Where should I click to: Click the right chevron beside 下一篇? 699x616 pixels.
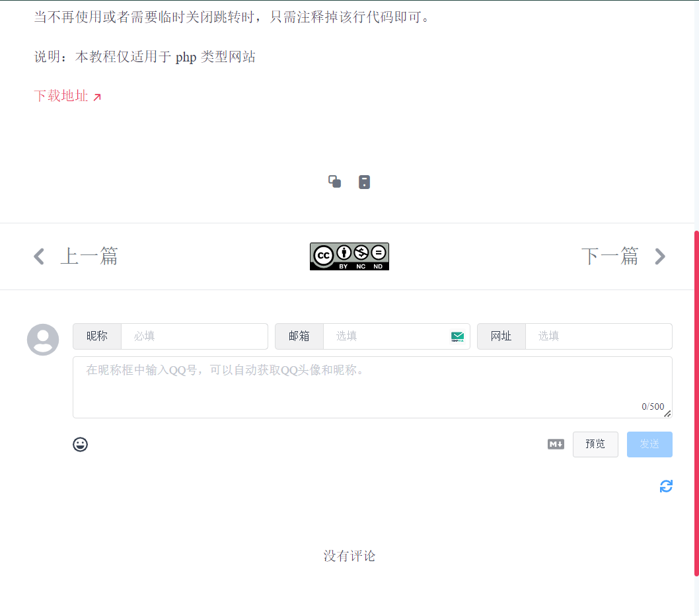[660, 256]
